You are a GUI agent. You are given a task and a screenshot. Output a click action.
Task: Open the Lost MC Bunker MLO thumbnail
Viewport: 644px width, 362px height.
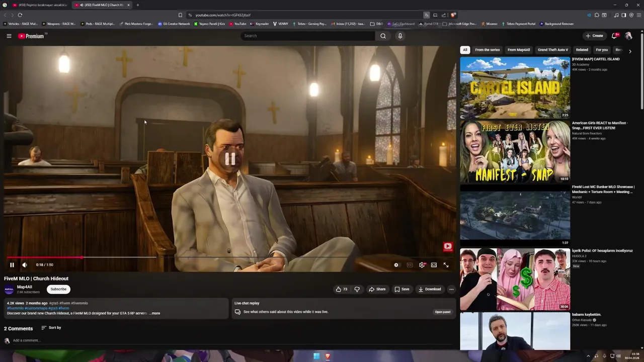coord(515,215)
